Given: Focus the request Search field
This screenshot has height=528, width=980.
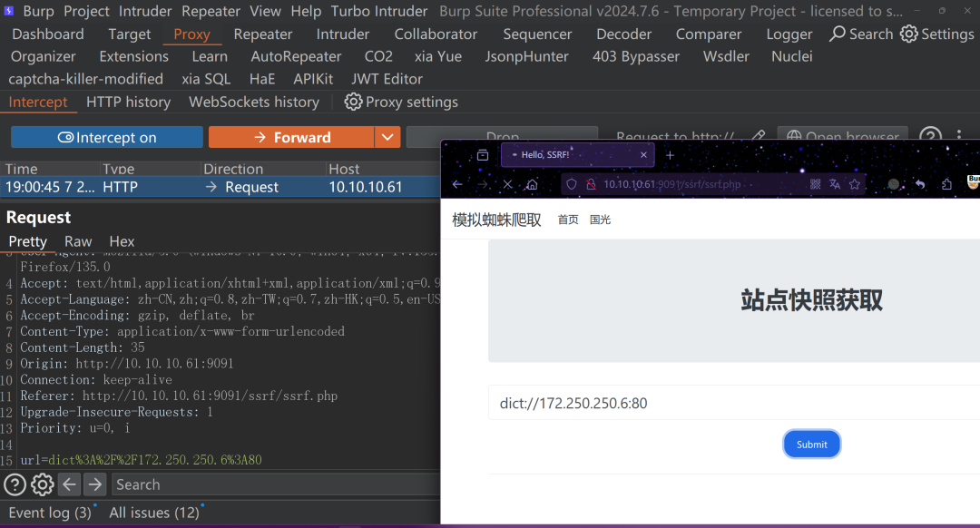Looking at the screenshot, I should click(x=275, y=484).
